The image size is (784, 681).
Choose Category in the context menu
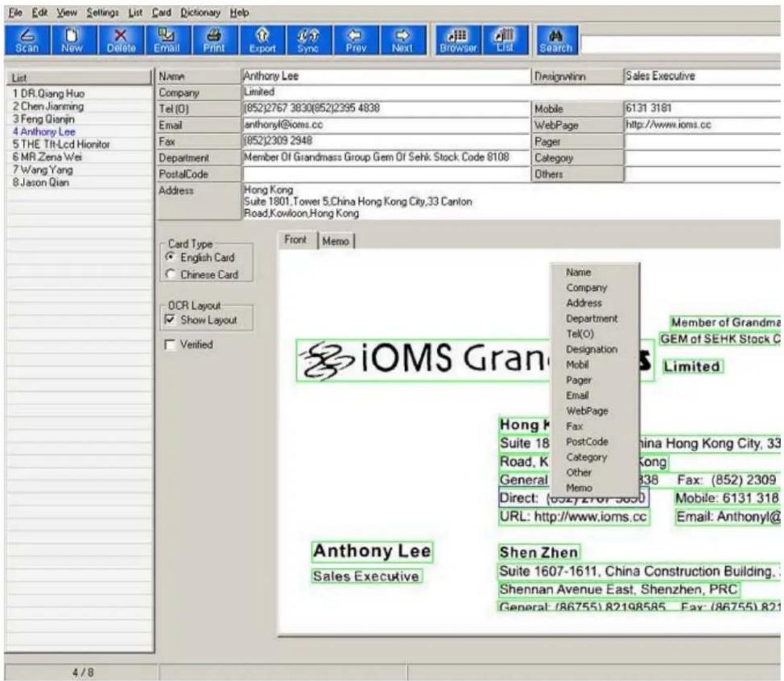594,457
